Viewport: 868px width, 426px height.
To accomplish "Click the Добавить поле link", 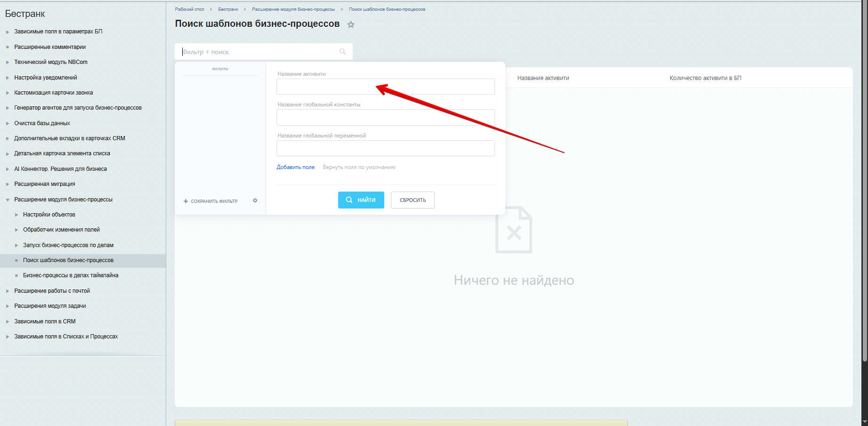I will click(x=295, y=167).
